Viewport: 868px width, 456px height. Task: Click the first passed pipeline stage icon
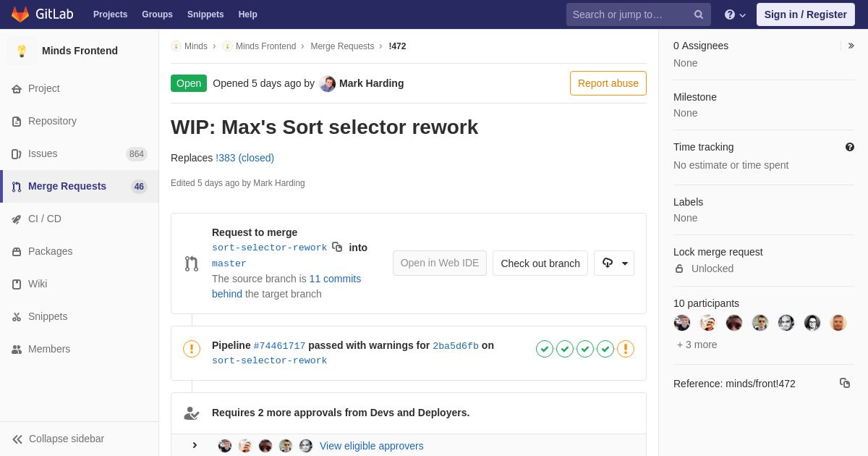545,349
